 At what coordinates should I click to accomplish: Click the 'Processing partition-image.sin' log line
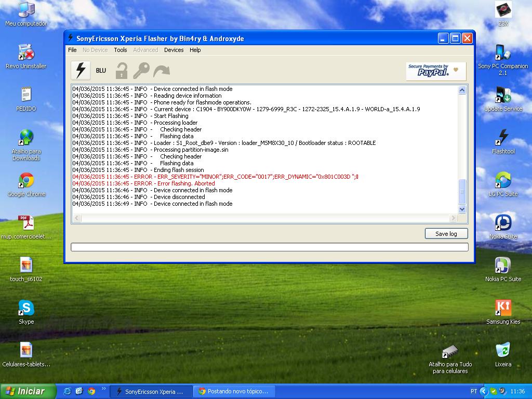[x=150, y=150]
